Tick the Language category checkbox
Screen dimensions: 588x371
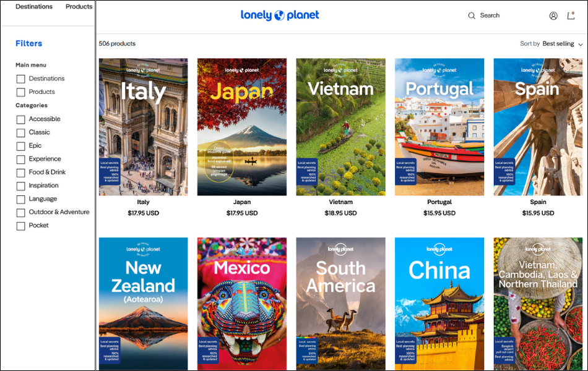[x=21, y=199]
